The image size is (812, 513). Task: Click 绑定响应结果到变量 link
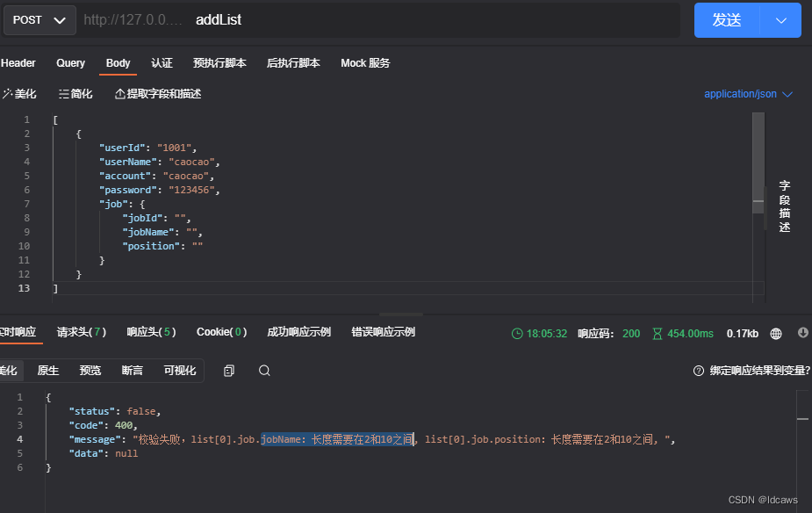point(759,371)
